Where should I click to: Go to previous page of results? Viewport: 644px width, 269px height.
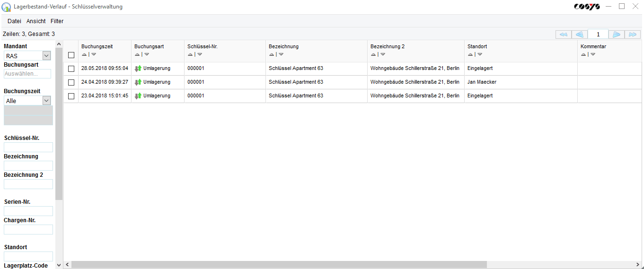580,35
